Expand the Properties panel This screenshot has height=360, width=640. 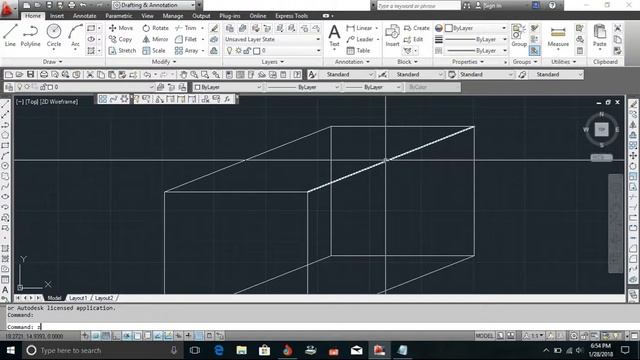tap(467, 62)
